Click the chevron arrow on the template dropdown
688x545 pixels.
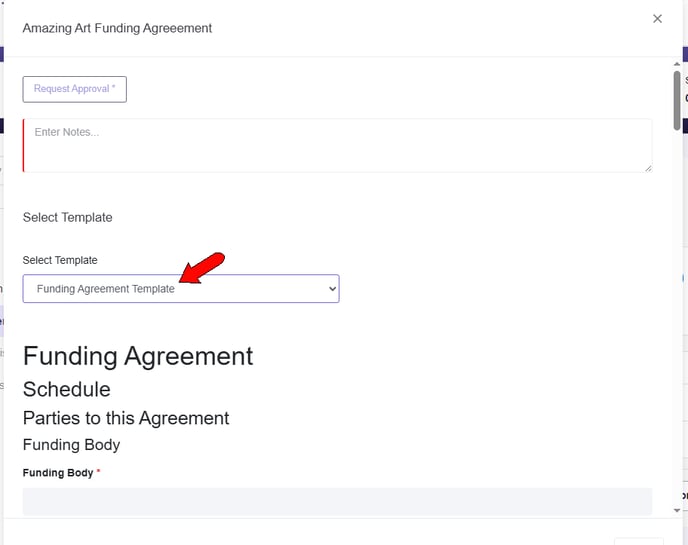tap(332, 289)
